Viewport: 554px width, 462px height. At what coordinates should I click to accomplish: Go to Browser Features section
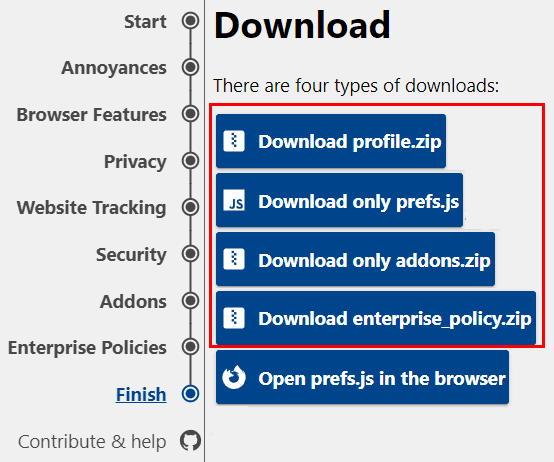click(x=92, y=115)
